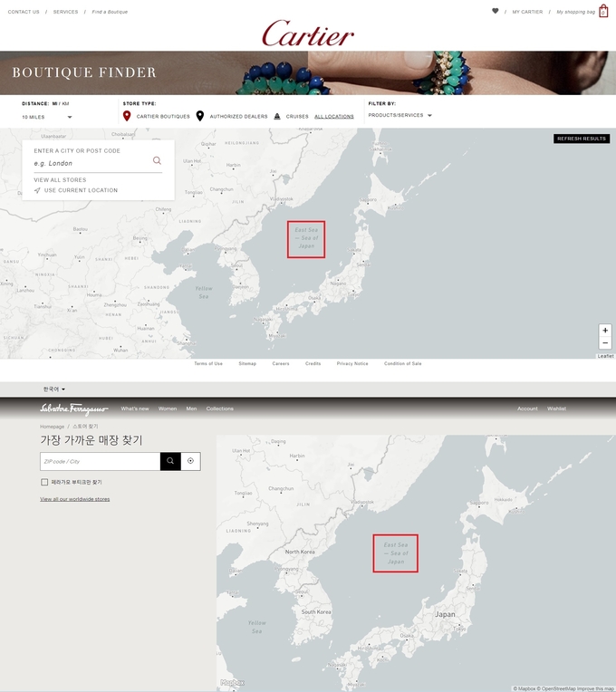
Task: Click South Korea label on Ferragamo map
Action: (316, 612)
